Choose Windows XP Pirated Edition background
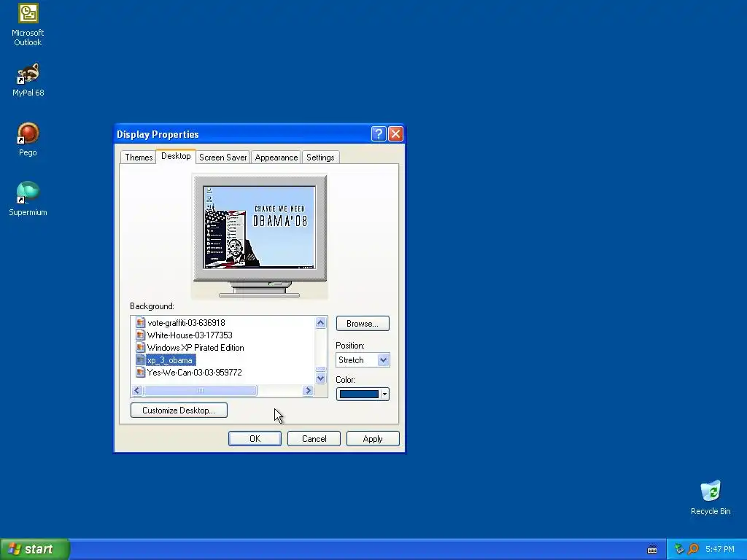747x560 pixels. 196,348
